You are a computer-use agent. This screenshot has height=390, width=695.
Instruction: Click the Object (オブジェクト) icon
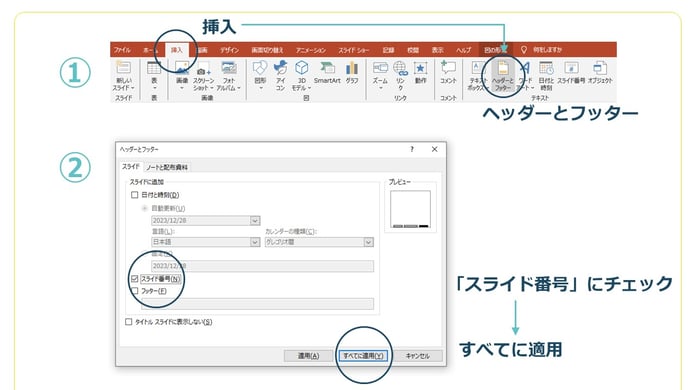(600, 68)
